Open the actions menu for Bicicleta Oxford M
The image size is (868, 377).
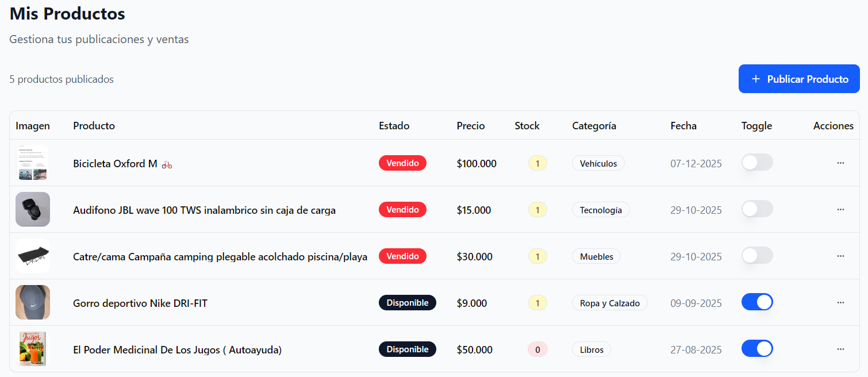pos(840,163)
